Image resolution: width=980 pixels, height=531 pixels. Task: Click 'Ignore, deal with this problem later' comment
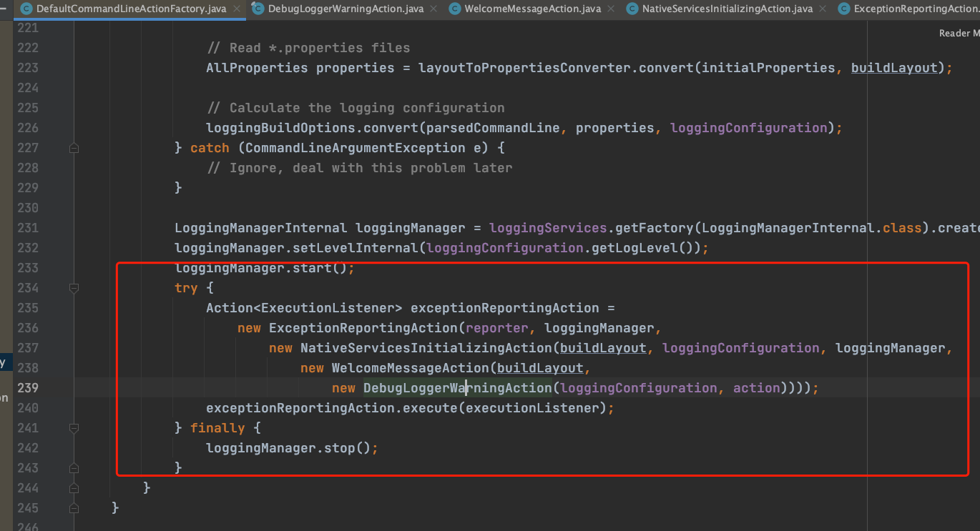tap(359, 168)
